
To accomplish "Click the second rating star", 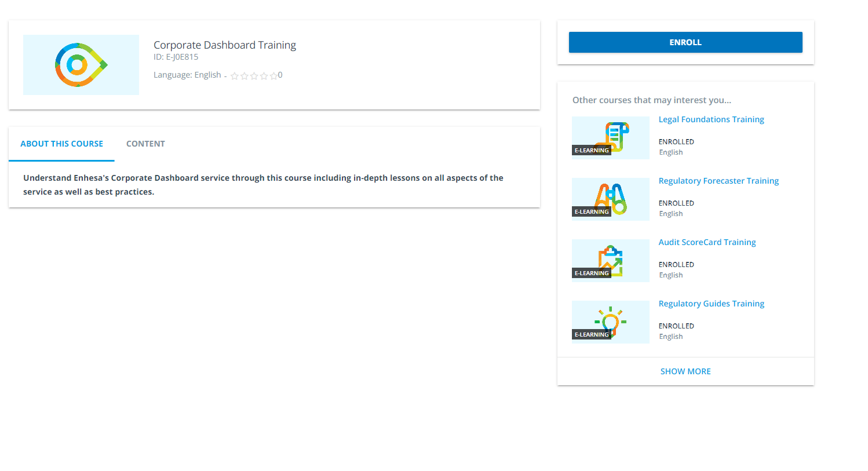I will click(x=245, y=75).
